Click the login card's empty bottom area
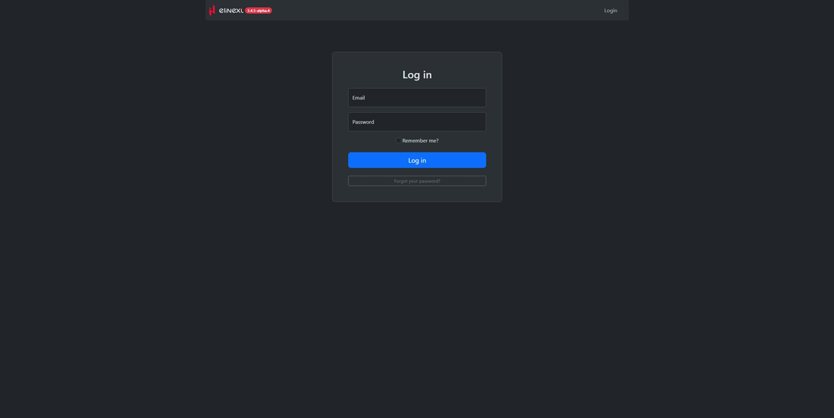The image size is (834, 418). click(417, 194)
